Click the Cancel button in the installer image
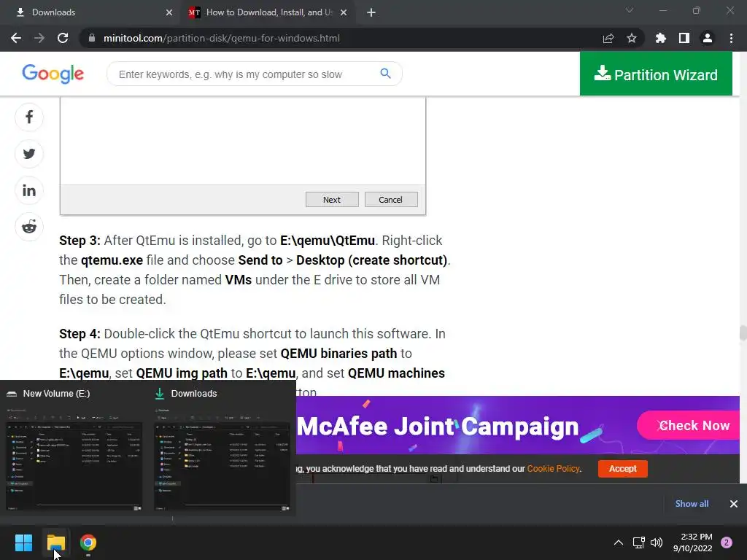Image resolution: width=747 pixels, height=560 pixels. tap(391, 200)
